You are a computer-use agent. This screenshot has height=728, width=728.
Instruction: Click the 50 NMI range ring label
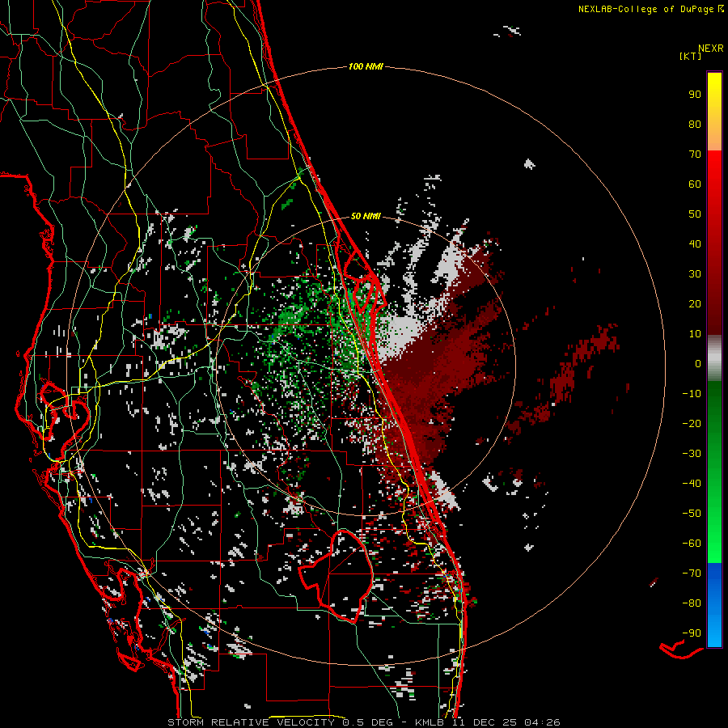(x=366, y=216)
